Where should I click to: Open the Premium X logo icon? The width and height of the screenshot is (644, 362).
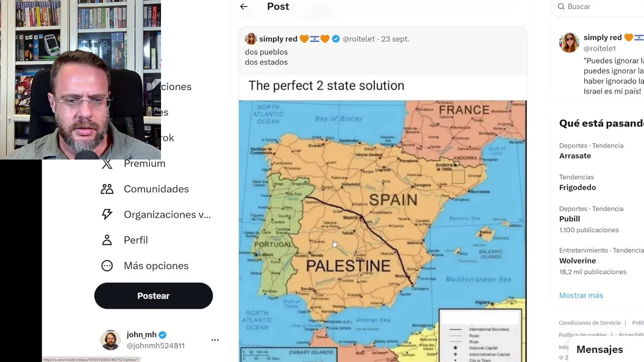point(107,163)
